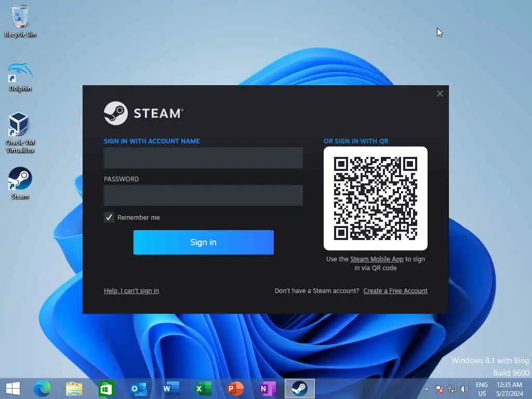
Task: Launch Word from the taskbar
Action: coord(170,389)
